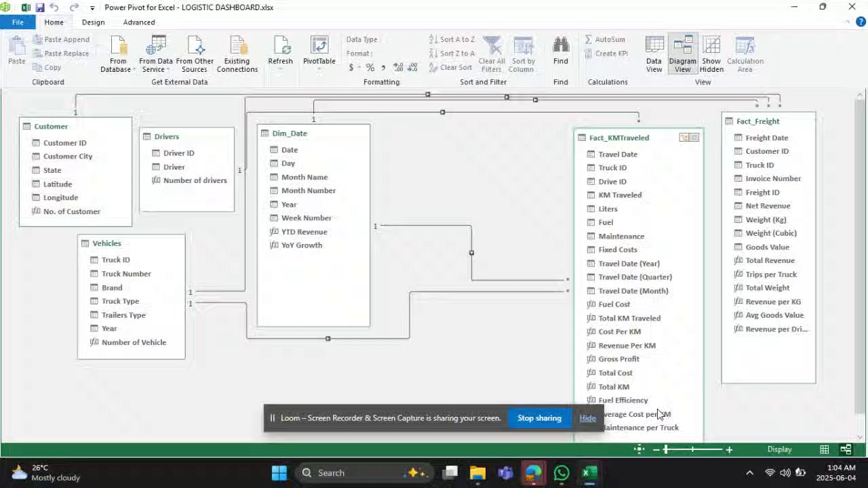Image resolution: width=868 pixels, height=488 pixels.
Task: Click Sort Z to A
Action: click(452, 54)
